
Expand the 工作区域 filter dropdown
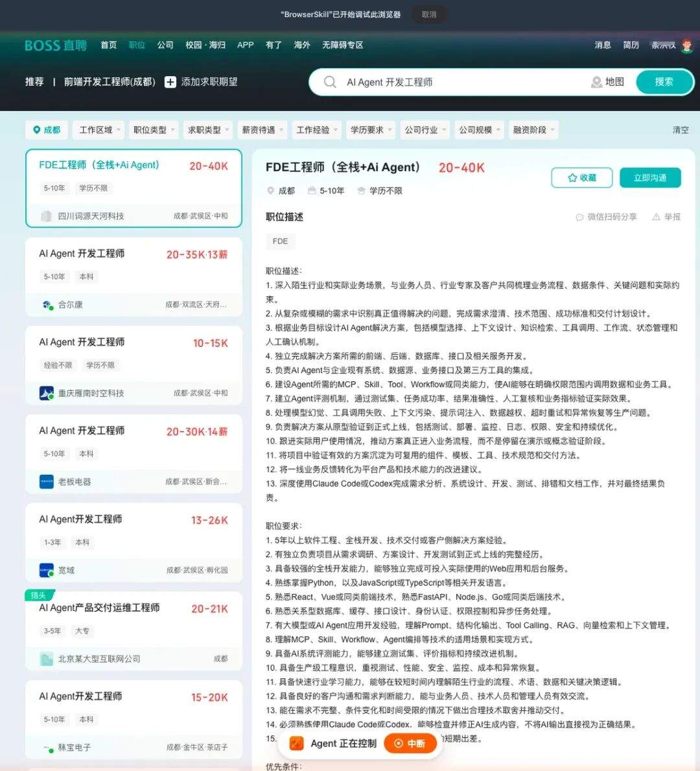pyautogui.click(x=99, y=130)
